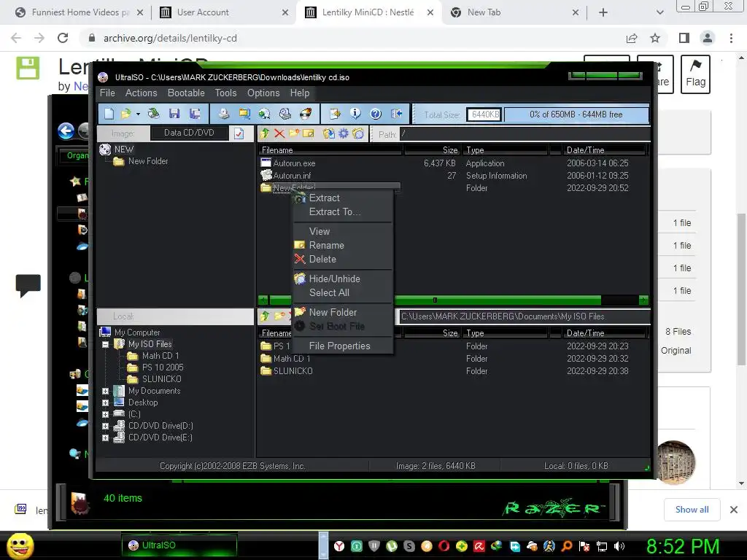The height and width of the screenshot is (560, 747).
Task: Click the red Opera icon in taskbar
Action: 444,546
